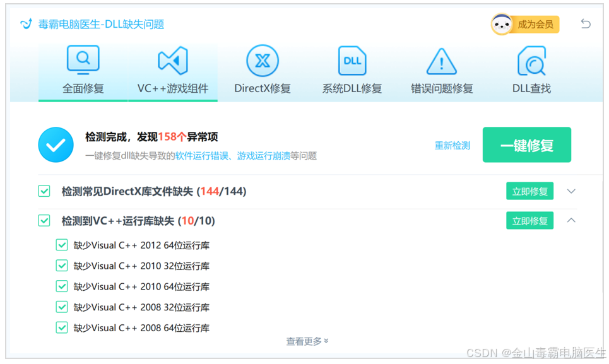Open the DirectX修复 tab label
The width and height of the screenshot is (609, 364).
click(x=263, y=88)
